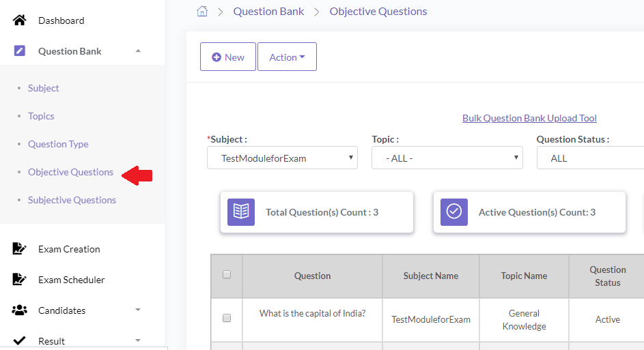This screenshot has width=644, height=350.
Task: Open the Action dropdown button
Action: pyautogui.click(x=287, y=57)
